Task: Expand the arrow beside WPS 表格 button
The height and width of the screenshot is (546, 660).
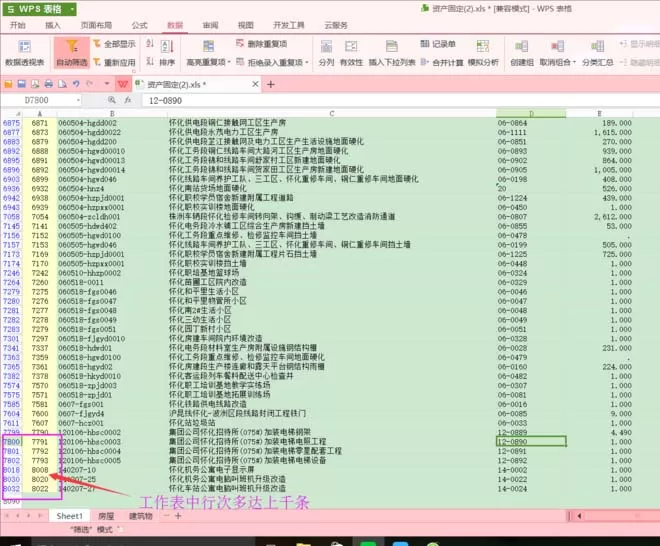Action: point(72,9)
